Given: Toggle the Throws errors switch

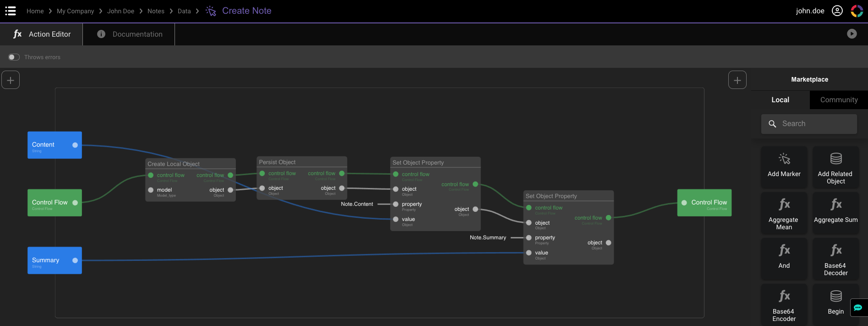Looking at the screenshot, I should (14, 57).
